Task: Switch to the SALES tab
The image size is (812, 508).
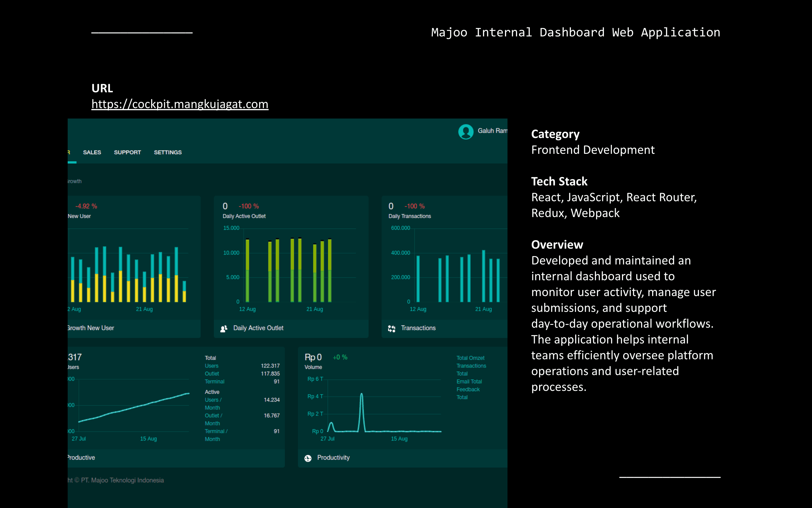Action: (92, 152)
